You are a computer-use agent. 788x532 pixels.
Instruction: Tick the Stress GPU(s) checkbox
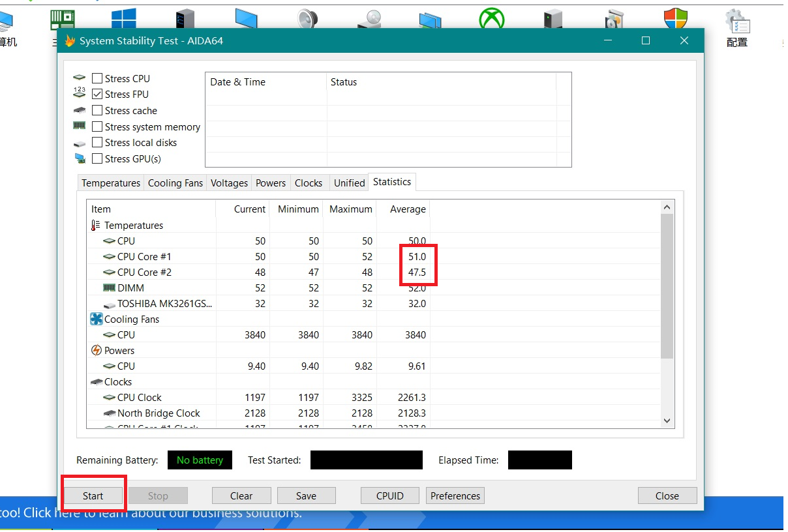(97, 159)
